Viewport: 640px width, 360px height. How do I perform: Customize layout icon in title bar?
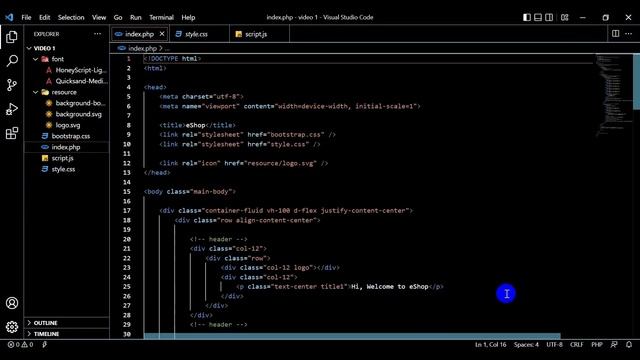564,17
